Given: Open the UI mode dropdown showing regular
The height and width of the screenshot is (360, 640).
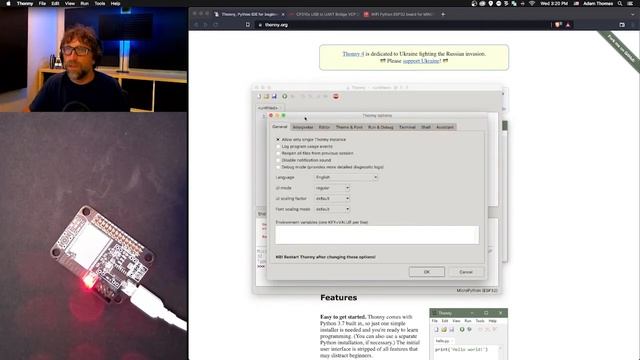Looking at the screenshot, I should coord(332,188).
